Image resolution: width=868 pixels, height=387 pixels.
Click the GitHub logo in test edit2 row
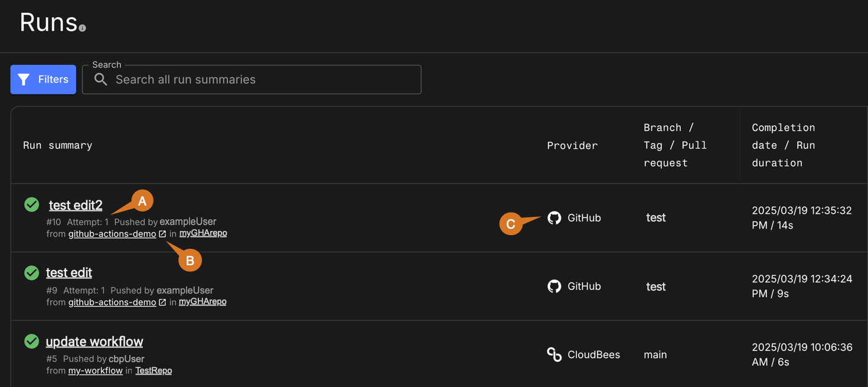point(554,218)
